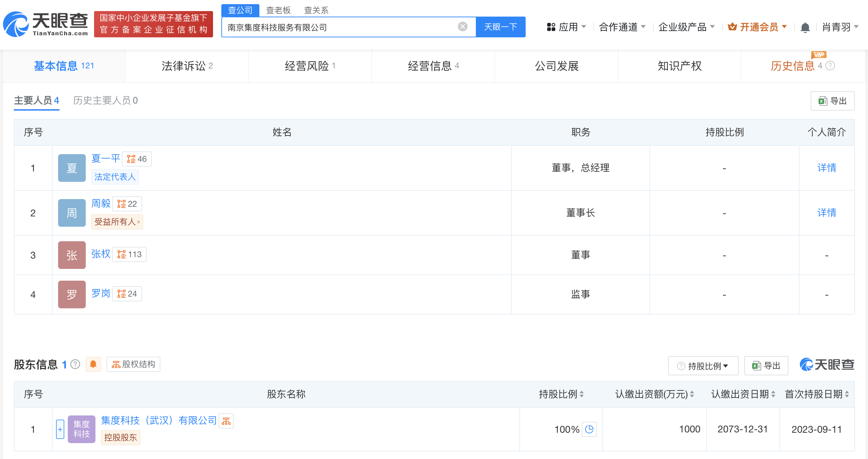Open the 开通会员 membership dropdown
Screen dimensions: 868x459
[757, 27]
